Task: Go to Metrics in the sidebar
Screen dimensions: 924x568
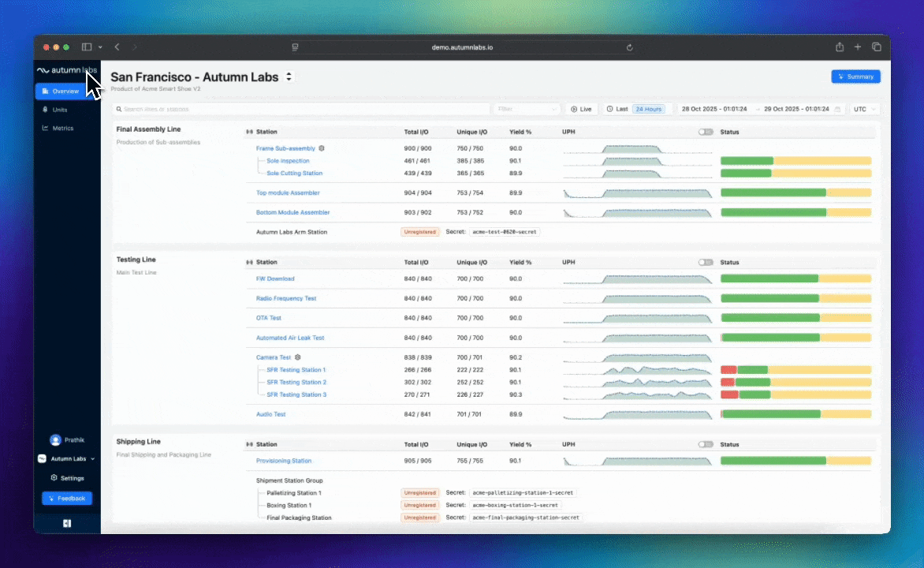Action: (62, 128)
